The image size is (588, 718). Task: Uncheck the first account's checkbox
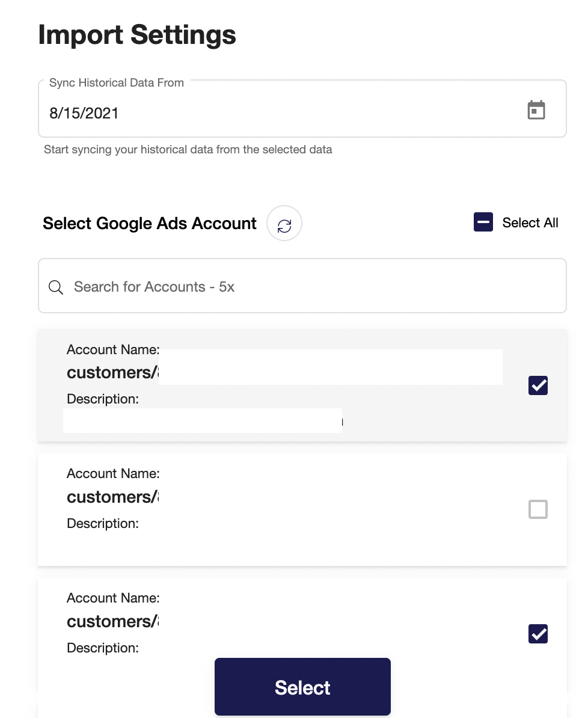[x=537, y=385]
